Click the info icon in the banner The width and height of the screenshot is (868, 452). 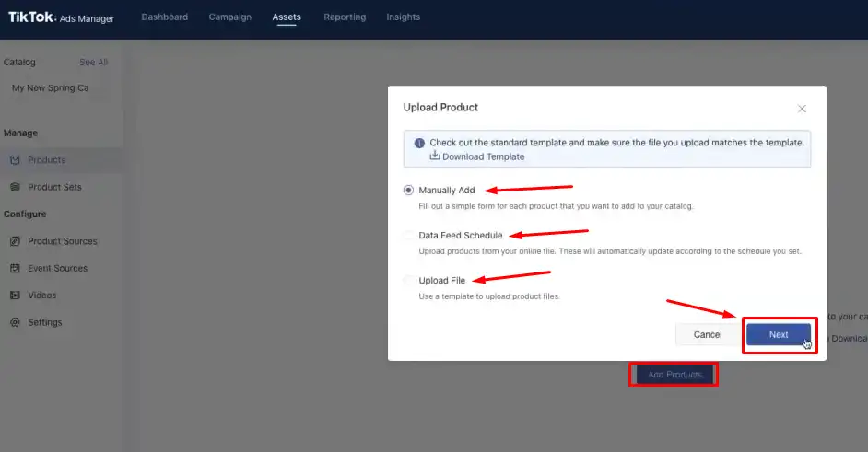pyautogui.click(x=419, y=143)
